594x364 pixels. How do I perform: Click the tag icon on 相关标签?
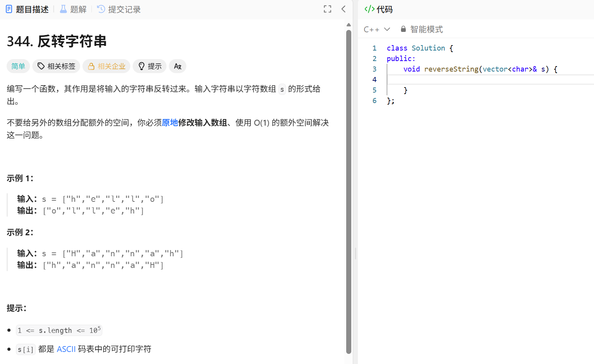(x=41, y=66)
